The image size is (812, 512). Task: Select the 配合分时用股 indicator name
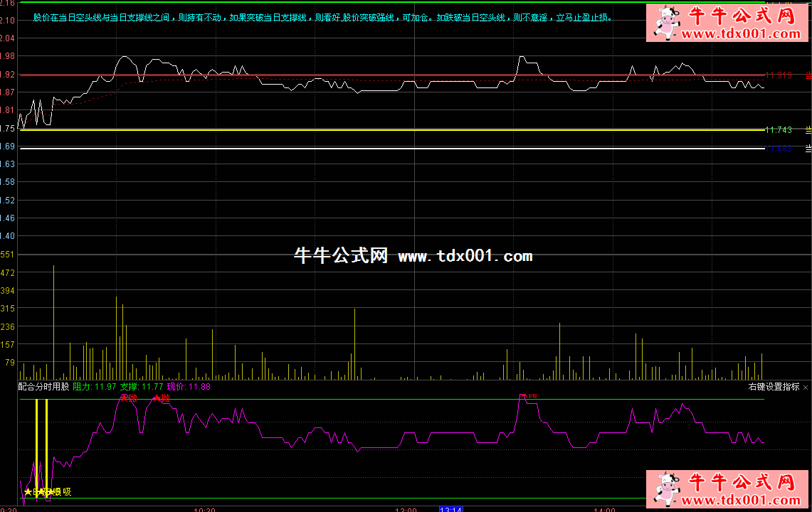click(44, 387)
